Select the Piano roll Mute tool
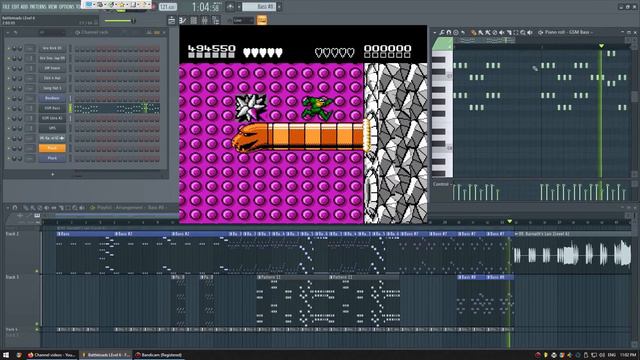 coord(501,33)
